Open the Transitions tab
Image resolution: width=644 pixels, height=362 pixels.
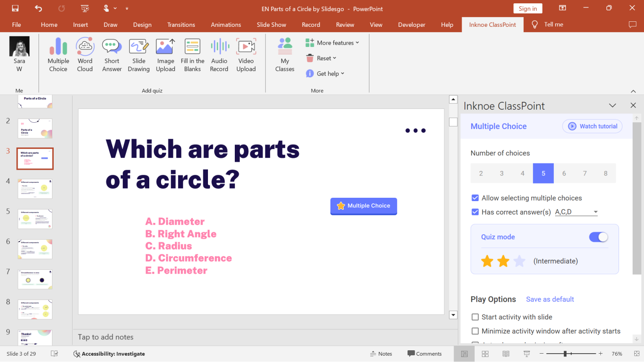click(181, 25)
